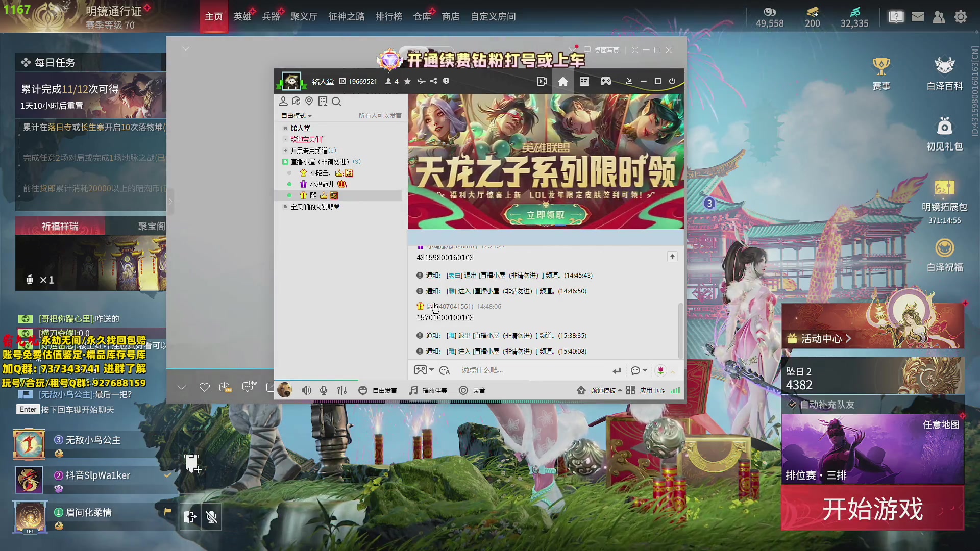Select the 排位赛·三排 mode card

(873, 449)
